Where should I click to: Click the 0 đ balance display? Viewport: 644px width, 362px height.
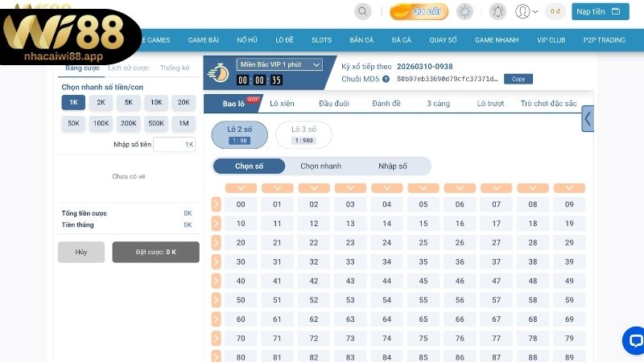555,11
